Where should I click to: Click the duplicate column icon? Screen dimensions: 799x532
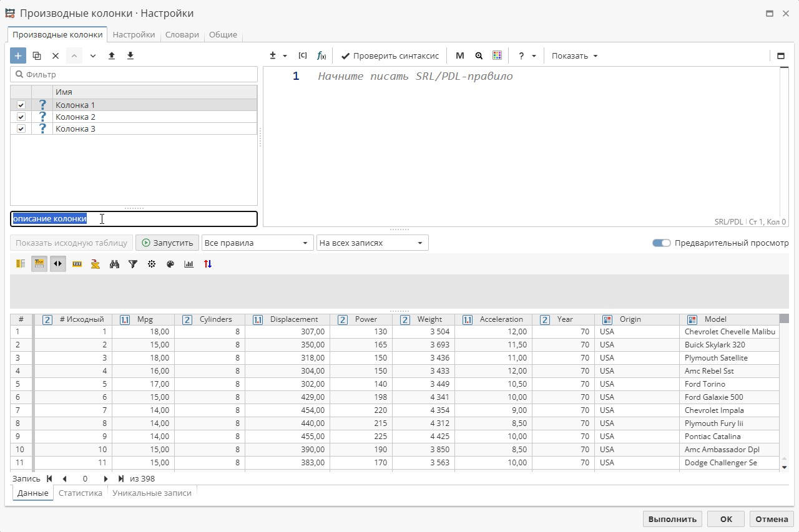click(x=37, y=56)
